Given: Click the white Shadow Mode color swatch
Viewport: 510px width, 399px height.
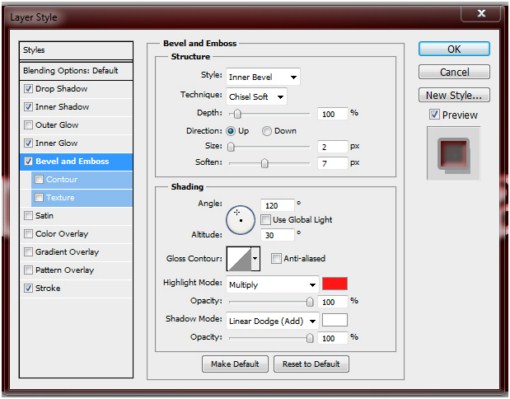Looking at the screenshot, I should click(335, 320).
